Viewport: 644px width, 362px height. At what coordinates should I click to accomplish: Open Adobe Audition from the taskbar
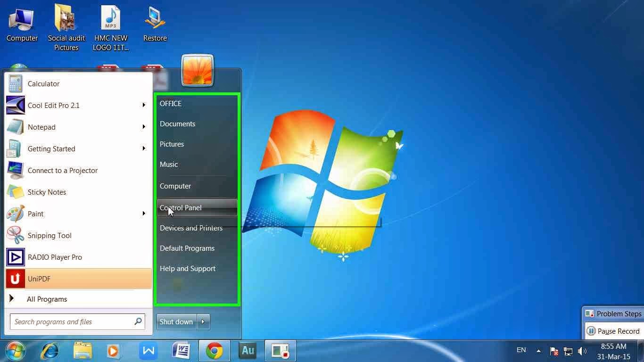click(248, 351)
